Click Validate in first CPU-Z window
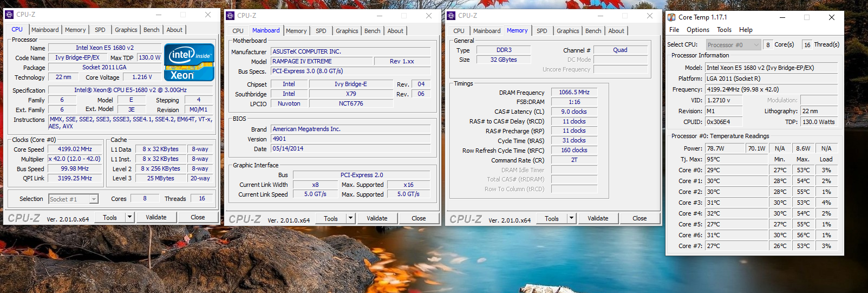 point(156,217)
